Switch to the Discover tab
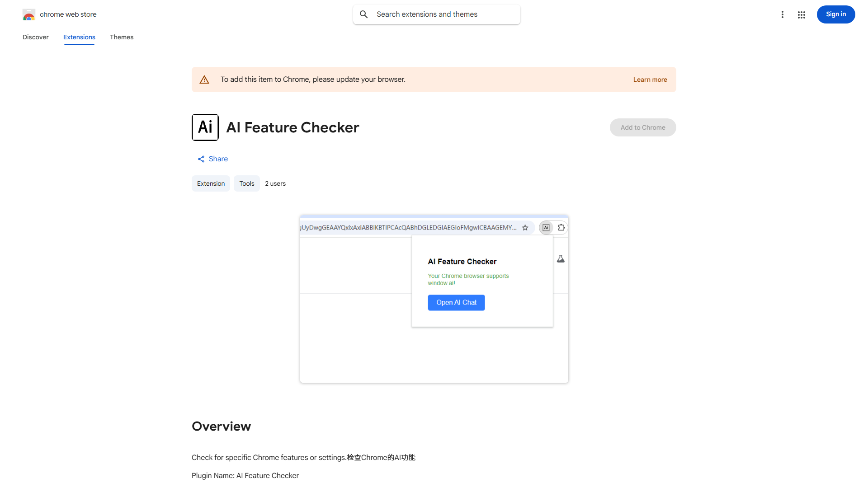The width and height of the screenshot is (868, 488). tap(35, 37)
